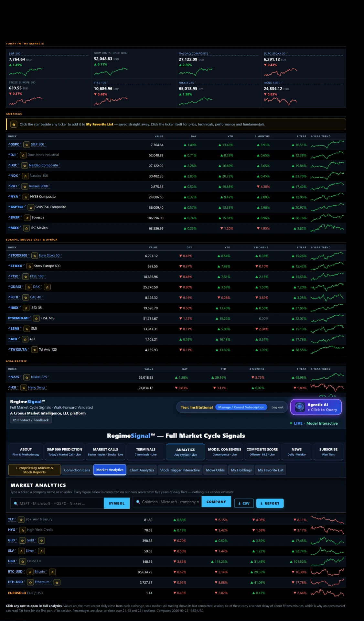The image size is (364, 621).
Task: Star the S&P 500 row in Americas
Action: pyautogui.click(x=27, y=145)
